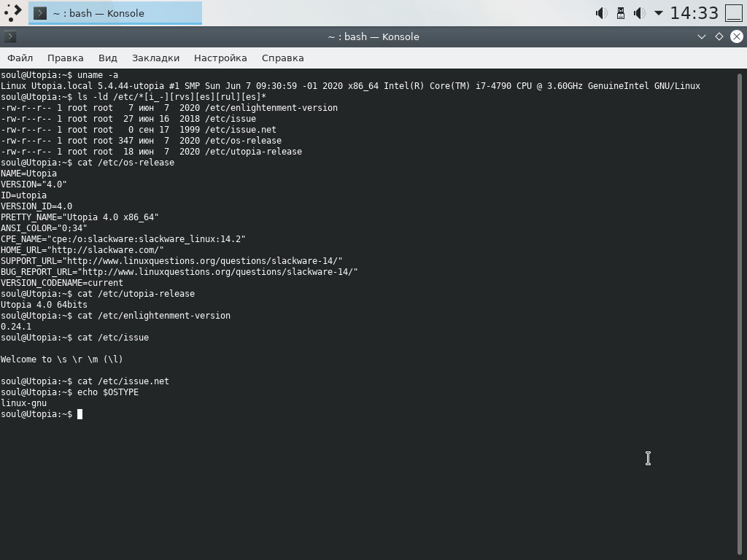Click the 'echo $OSTYPE' command line
Image resolution: width=747 pixels, height=560 pixels.
tap(69, 392)
